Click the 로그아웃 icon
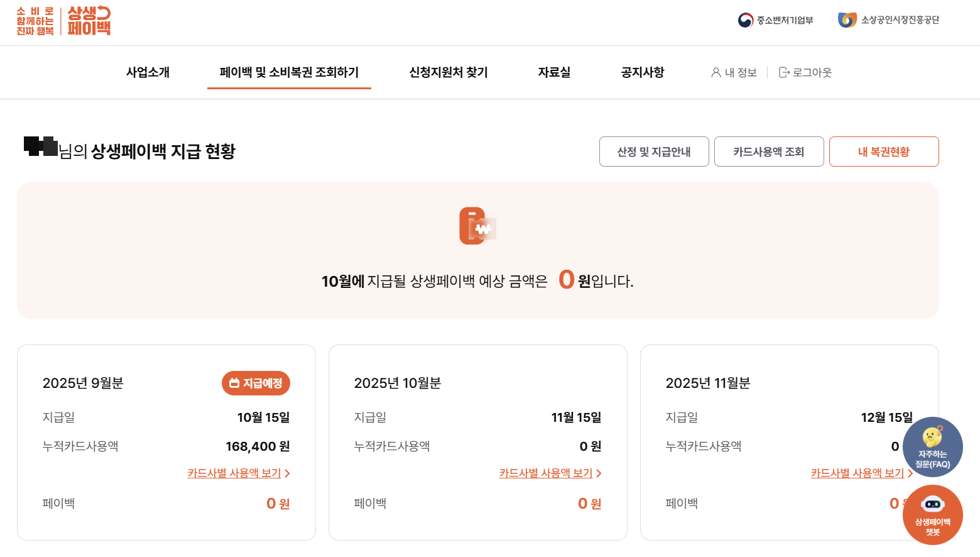 point(783,72)
